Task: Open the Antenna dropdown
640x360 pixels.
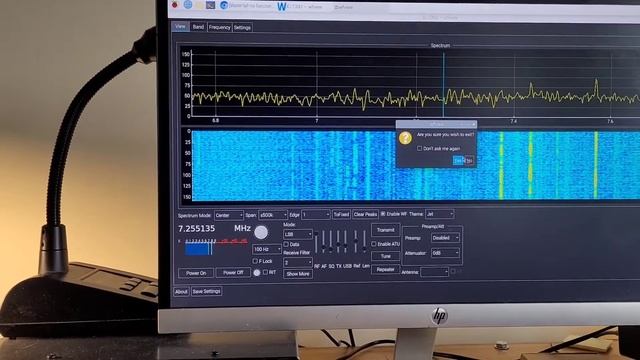Action: [435, 272]
